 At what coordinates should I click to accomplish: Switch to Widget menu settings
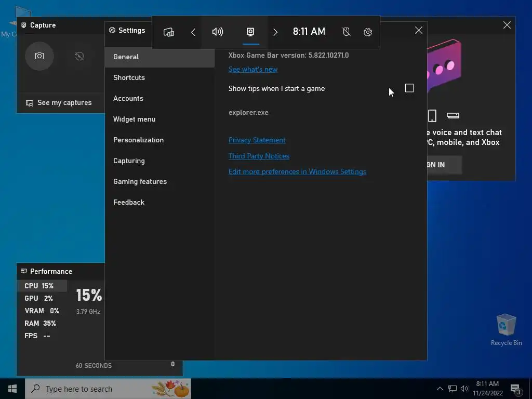(x=159, y=119)
